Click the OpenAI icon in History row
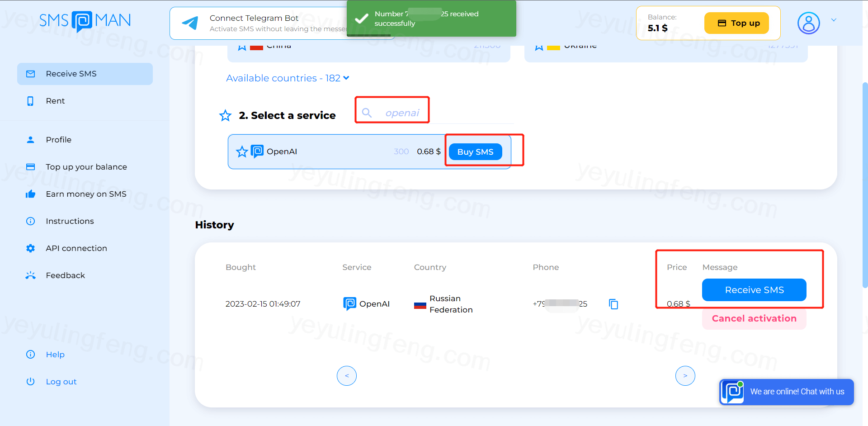Image resolution: width=868 pixels, height=426 pixels. click(349, 304)
